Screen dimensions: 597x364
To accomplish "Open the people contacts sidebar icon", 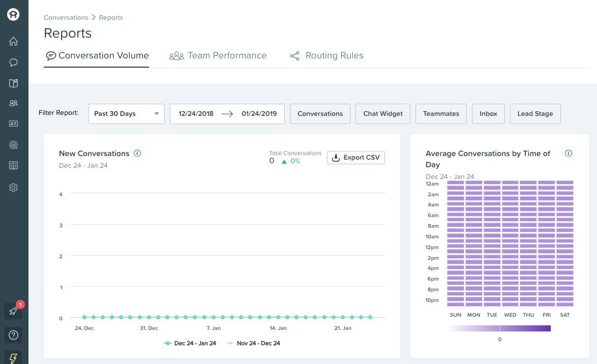I will (14, 103).
